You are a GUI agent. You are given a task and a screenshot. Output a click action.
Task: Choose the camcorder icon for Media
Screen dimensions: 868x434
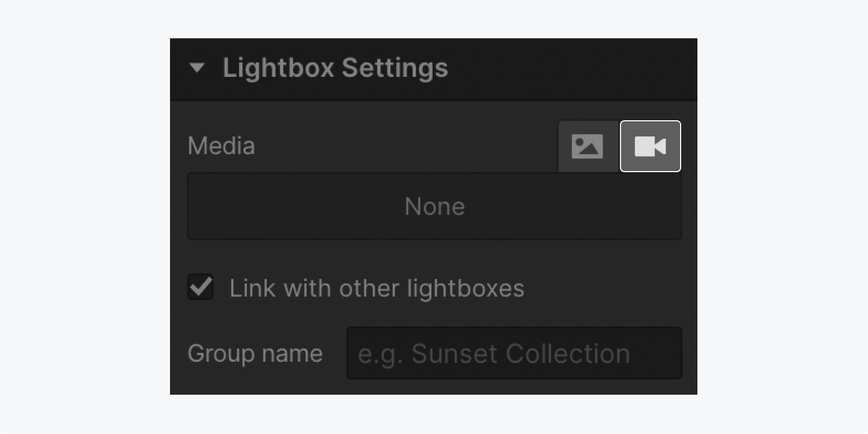coord(650,146)
